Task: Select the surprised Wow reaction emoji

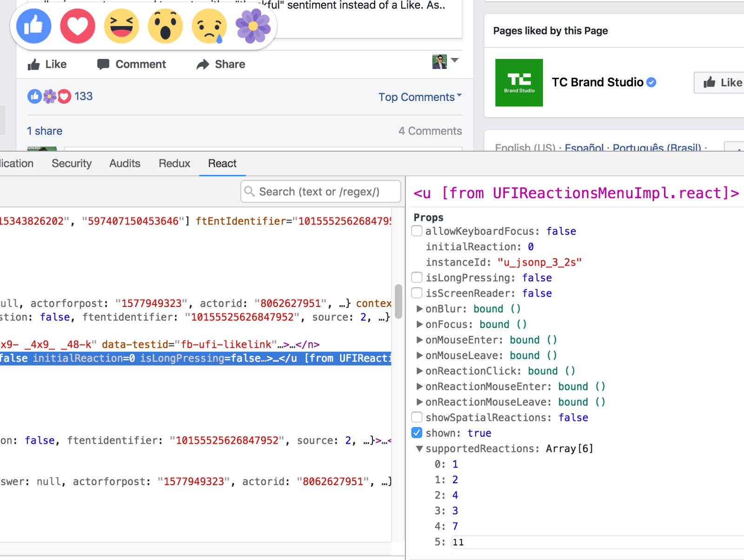Action: coord(165,26)
